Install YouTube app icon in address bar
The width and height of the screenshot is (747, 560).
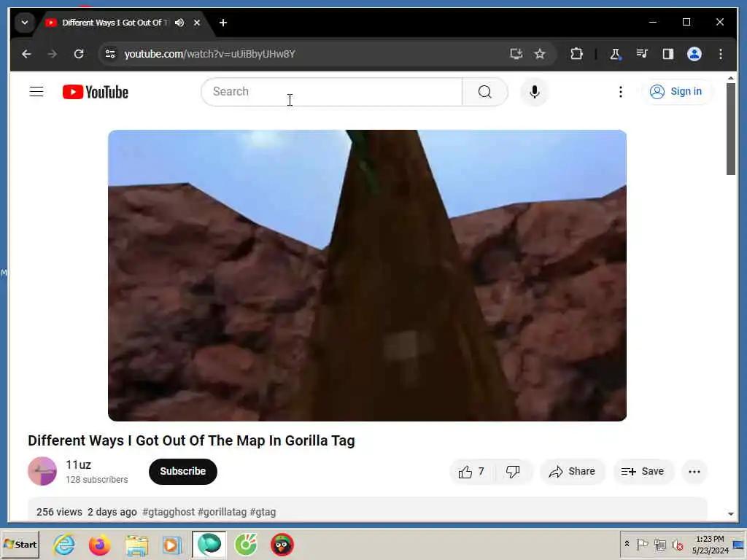(516, 54)
